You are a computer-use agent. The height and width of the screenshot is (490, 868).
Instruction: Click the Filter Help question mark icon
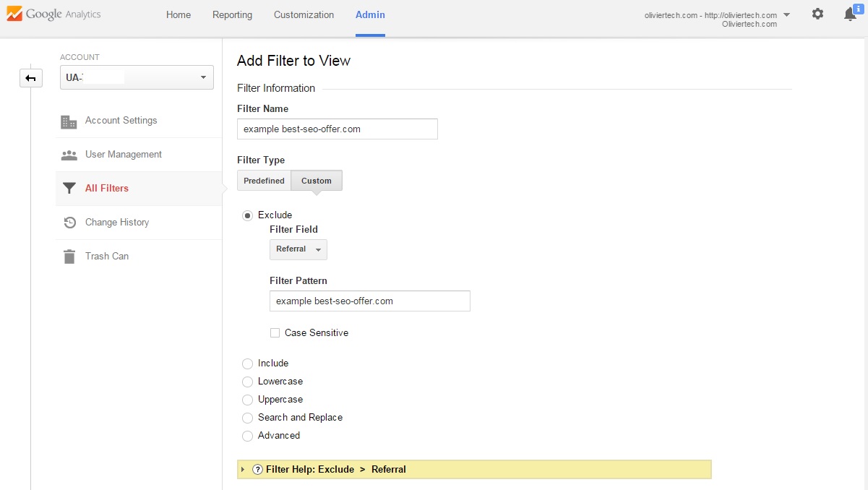pos(257,470)
